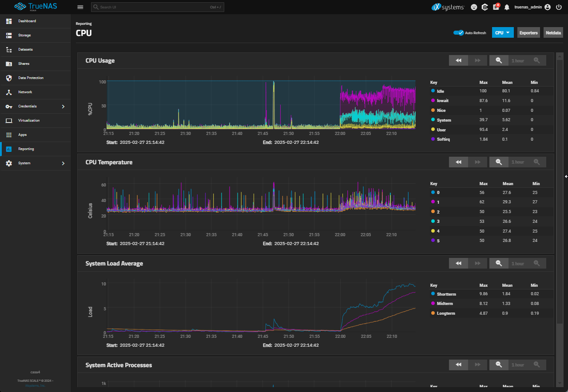This screenshot has height=392, width=568.
Task: Click the hamburger menu icon to collapse sidebar
Action: (x=80, y=7)
